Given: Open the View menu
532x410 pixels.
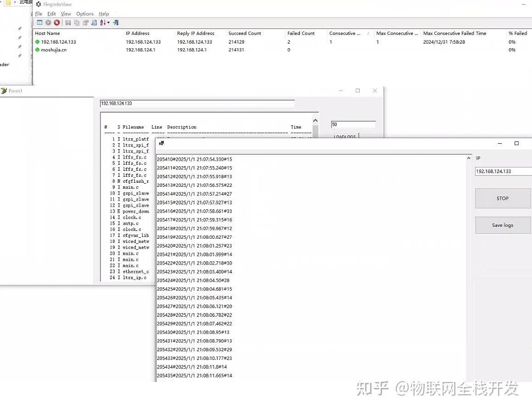Looking at the screenshot, I should coord(66,14).
